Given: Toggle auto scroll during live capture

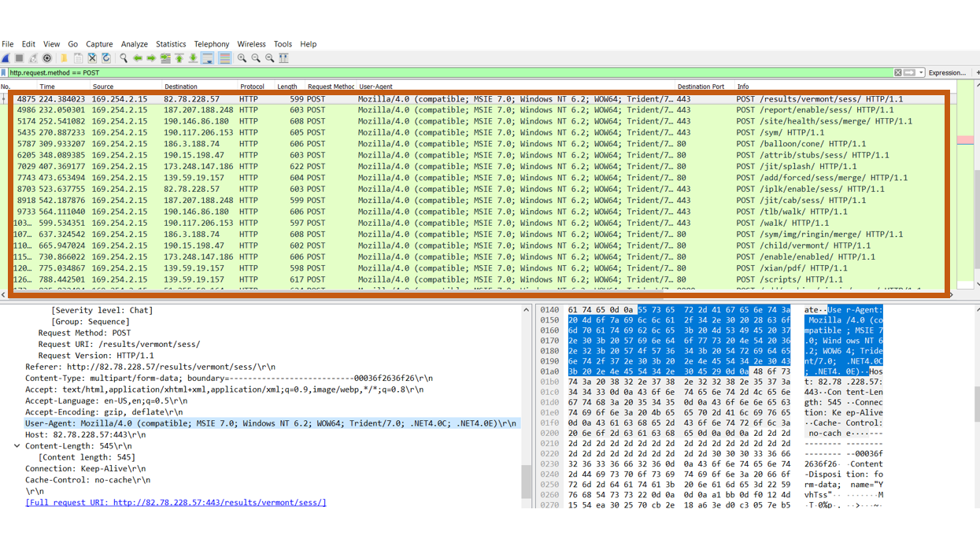Looking at the screenshot, I should [x=208, y=58].
